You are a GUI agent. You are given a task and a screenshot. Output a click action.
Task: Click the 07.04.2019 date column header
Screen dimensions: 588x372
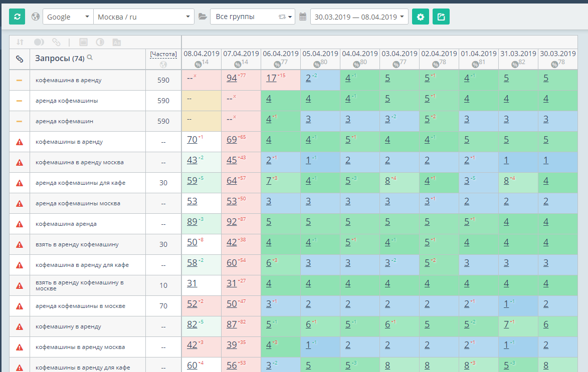pyautogui.click(x=241, y=54)
